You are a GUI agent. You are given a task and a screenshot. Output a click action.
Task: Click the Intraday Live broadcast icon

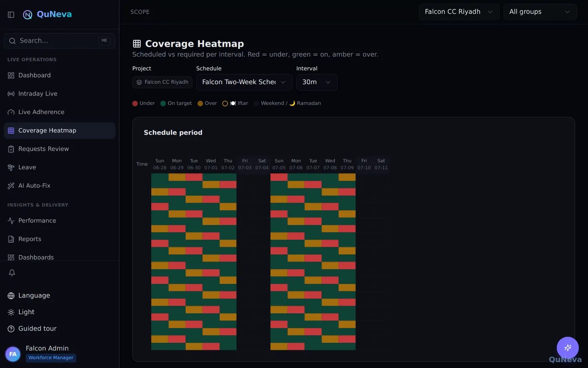coord(11,94)
